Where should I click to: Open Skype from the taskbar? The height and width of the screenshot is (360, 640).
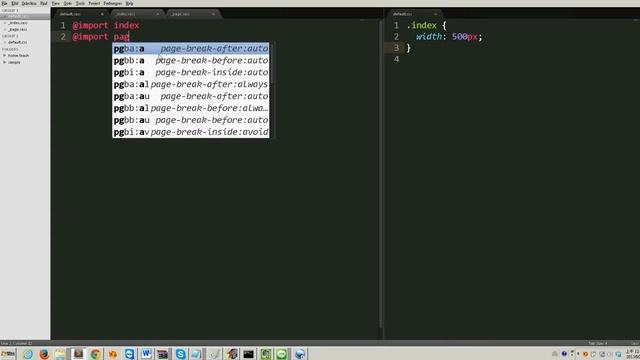(x=180, y=354)
